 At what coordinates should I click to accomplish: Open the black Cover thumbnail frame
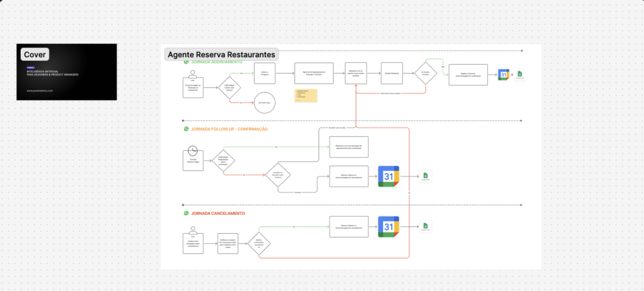67,79
